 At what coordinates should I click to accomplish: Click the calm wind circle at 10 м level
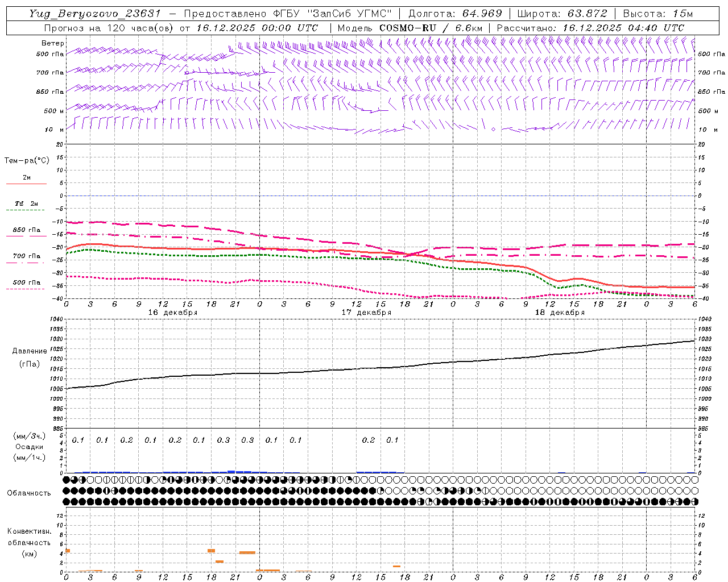point(493,130)
